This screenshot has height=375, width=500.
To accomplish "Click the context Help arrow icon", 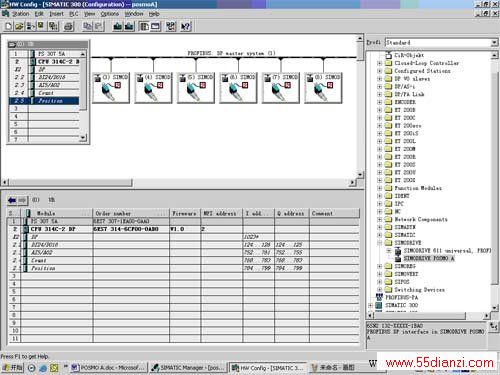I will pos(186,26).
